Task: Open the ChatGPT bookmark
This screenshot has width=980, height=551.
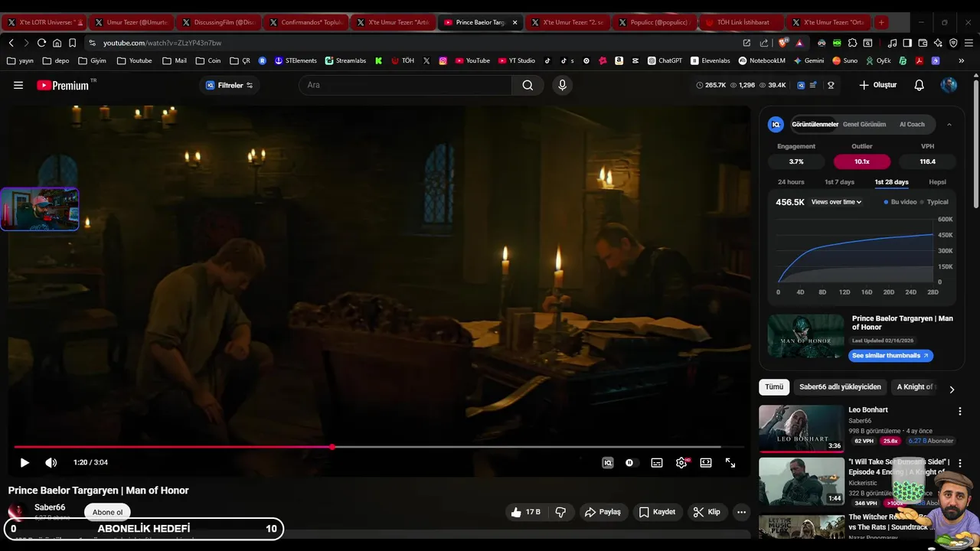Action: tap(665, 60)
